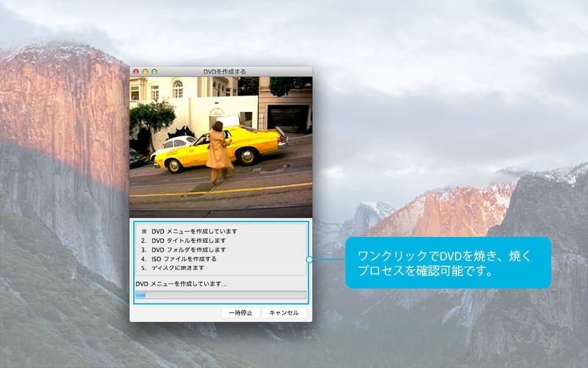Select step 4 ISO ファイルを作成する
The width and height of the screenshot is (588, 368).
tap(184, 259)
